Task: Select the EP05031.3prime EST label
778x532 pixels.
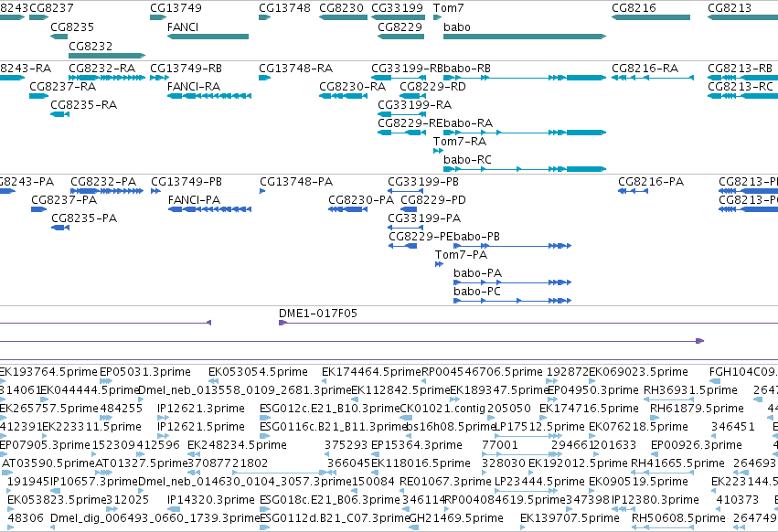Action: pos(144,372)
